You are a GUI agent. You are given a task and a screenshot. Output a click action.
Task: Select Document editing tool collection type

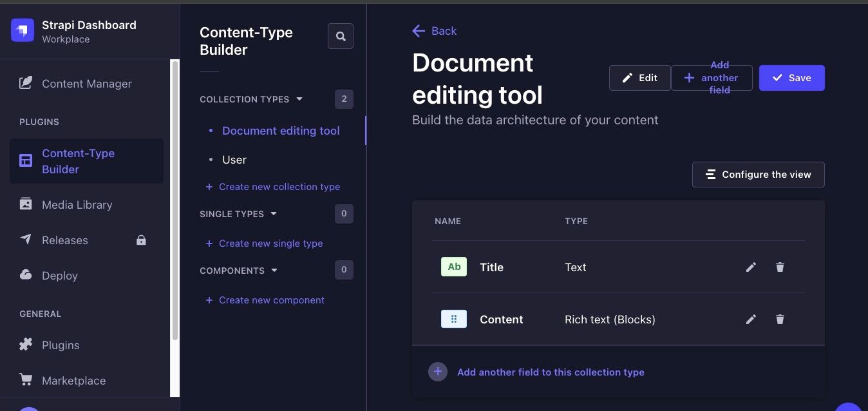[281, 131]
